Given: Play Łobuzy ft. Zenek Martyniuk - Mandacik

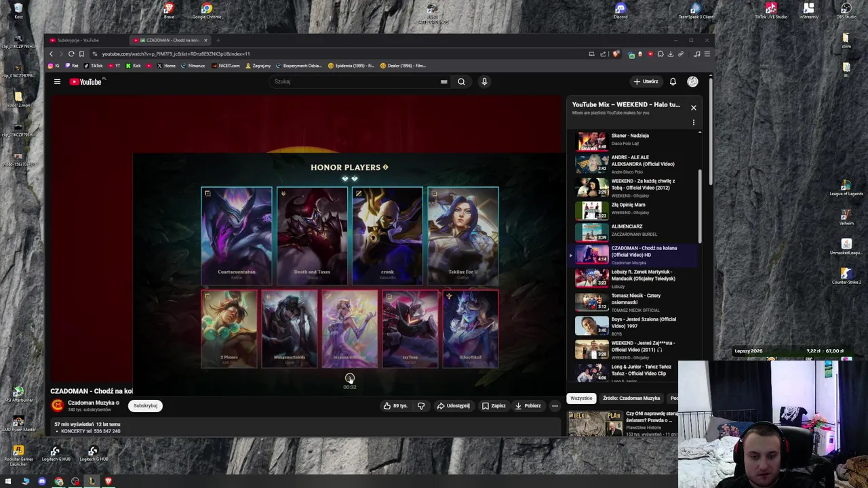Looking at the screenshot, I should pos(636,278).
